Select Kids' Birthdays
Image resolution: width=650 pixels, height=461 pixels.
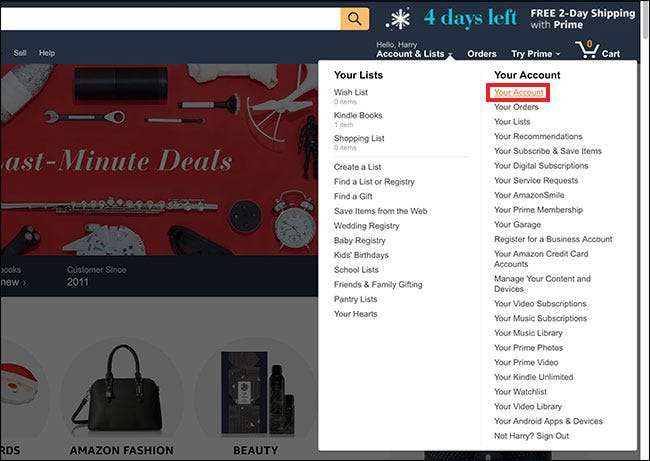[361, 255]
